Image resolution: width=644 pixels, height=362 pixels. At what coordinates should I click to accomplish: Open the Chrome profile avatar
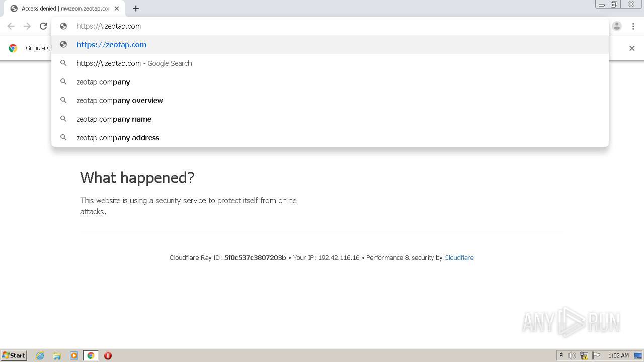pyautogui.click(x=617, y=26)
